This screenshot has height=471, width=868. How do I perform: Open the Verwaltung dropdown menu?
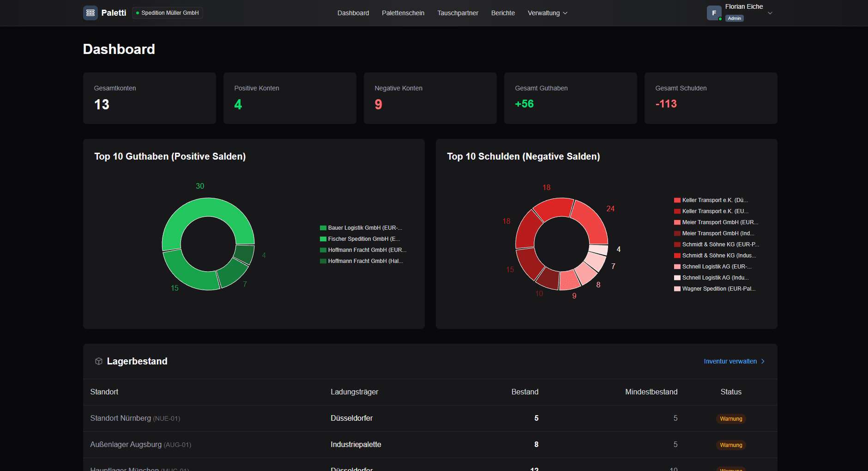pos(547,13)
